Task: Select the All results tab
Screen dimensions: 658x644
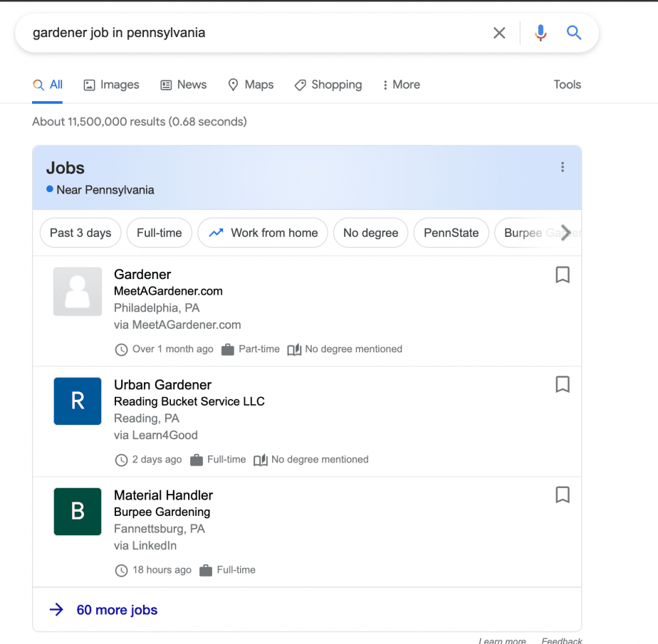Action: (x=48, y=85)
